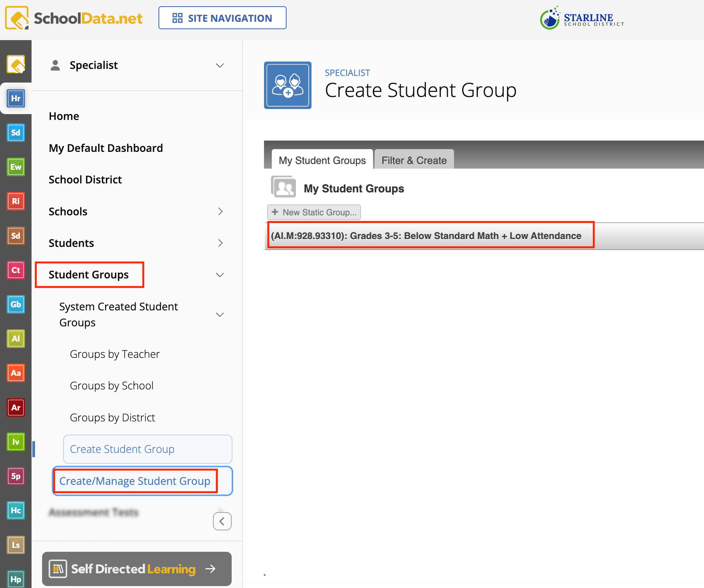Screen dimensions: 704x588
Task: Open the Ls app icon
Action: point(16,545)
